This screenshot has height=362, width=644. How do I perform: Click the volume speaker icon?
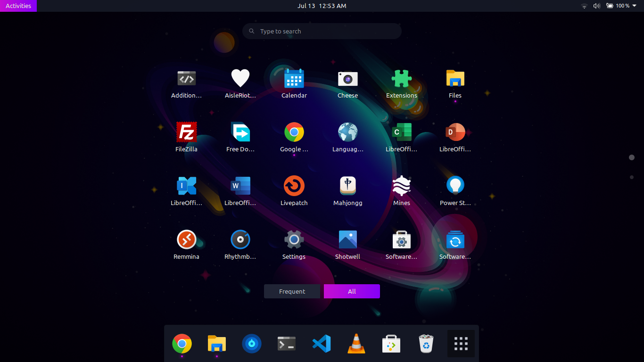point(596,6)
